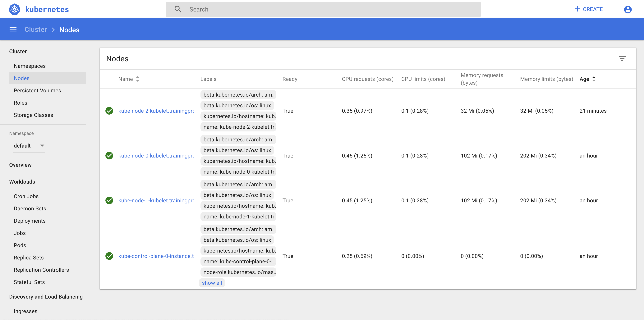
Task: Select Pods under Workloads
Action: [x=20, y=245]
